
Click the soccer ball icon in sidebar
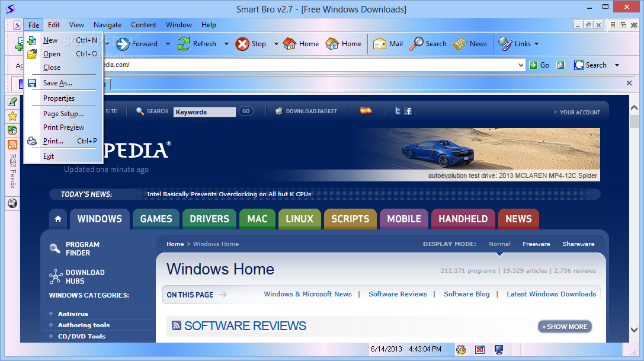pos(12,203)
